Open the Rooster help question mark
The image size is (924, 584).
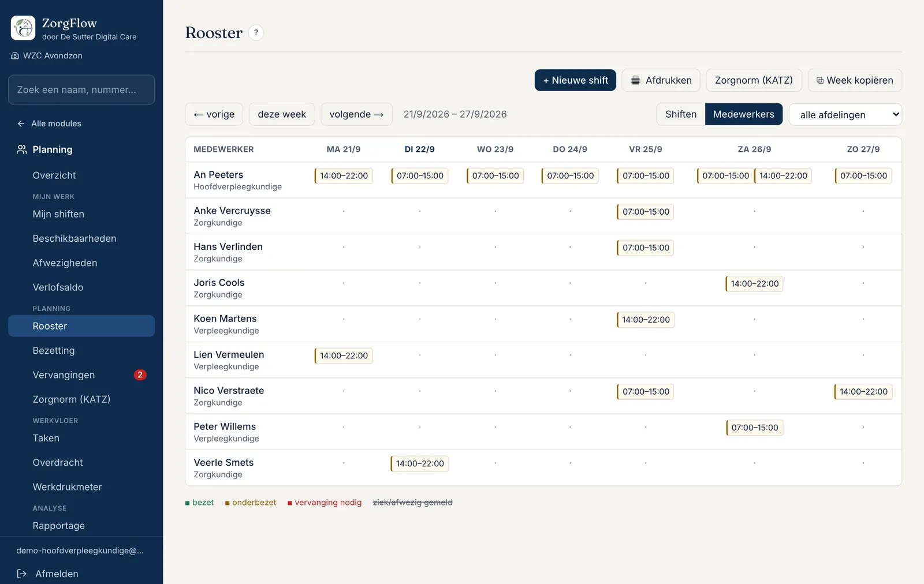coord(256,33)
